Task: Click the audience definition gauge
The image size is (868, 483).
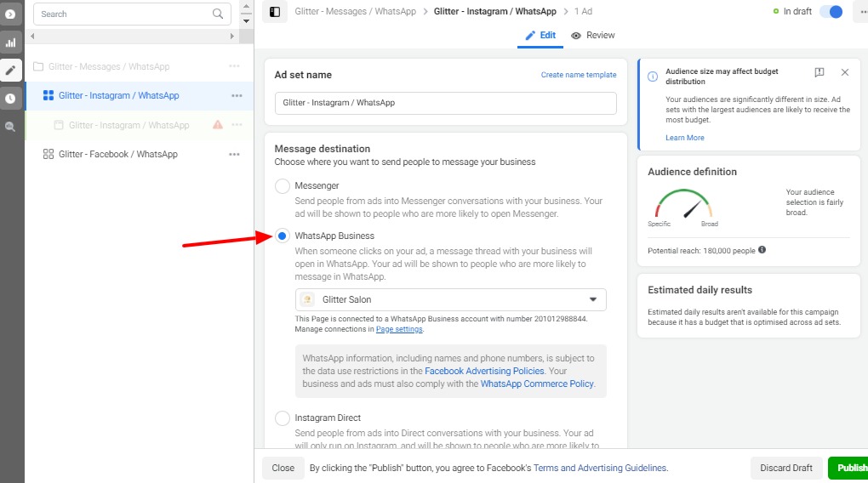Action: coord(683,203)
